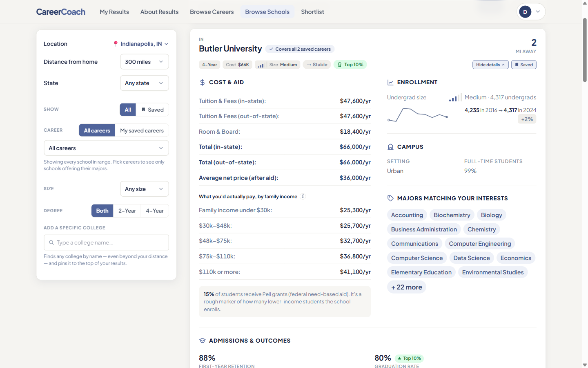Click the Top 10% badge
This screenshot has height=368, width=588.
[x=350, y=65]
